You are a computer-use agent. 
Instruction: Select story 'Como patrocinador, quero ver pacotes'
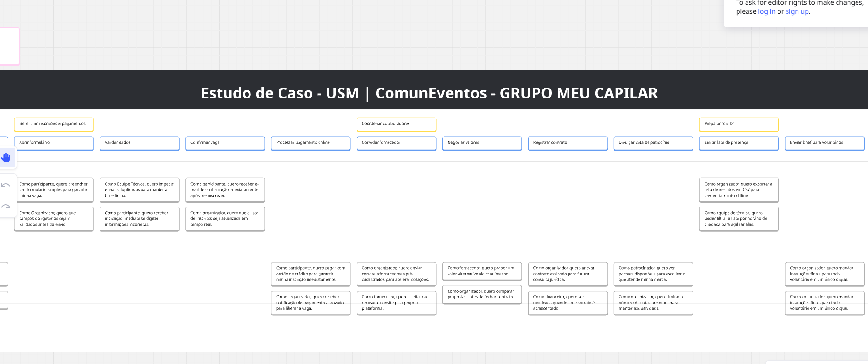coord(653,274)
